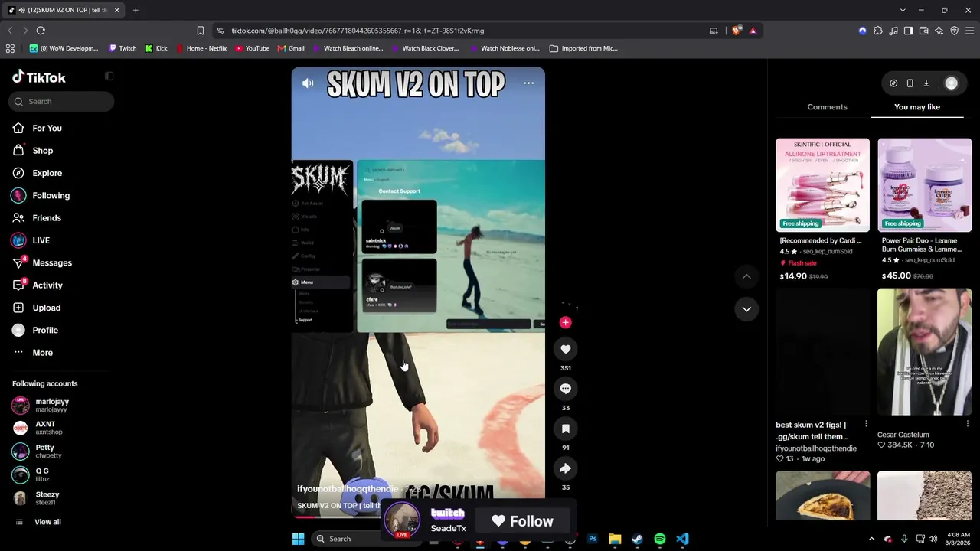This screenshot has width=980, height=551.
Task: Bookmark this page in the address bar
Action: (201, 31)
